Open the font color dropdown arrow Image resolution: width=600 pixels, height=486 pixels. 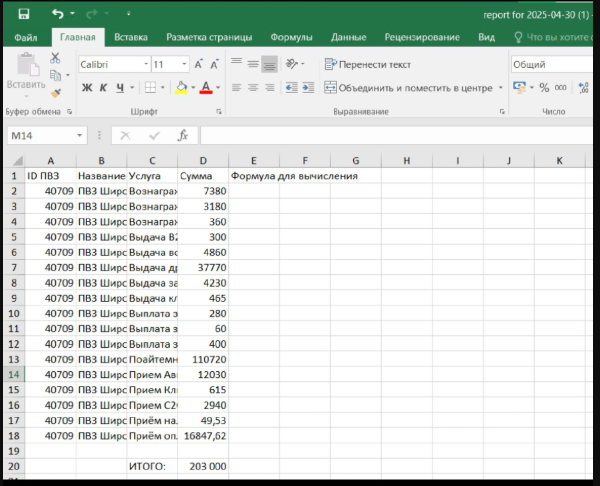[218, 88]
